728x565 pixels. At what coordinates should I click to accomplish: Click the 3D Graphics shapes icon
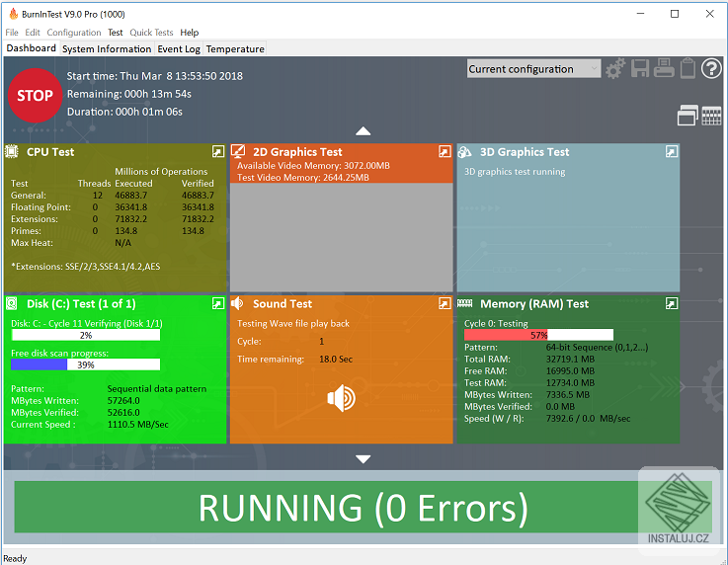coord(464,152)
